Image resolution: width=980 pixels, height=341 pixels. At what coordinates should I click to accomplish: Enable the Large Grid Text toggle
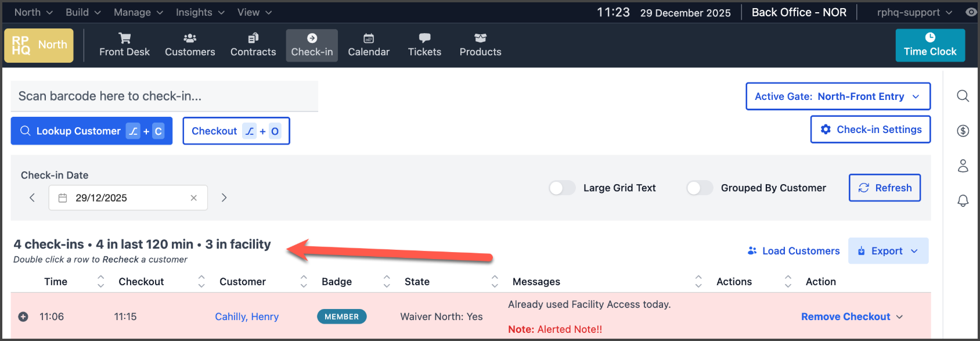(561, 188)
